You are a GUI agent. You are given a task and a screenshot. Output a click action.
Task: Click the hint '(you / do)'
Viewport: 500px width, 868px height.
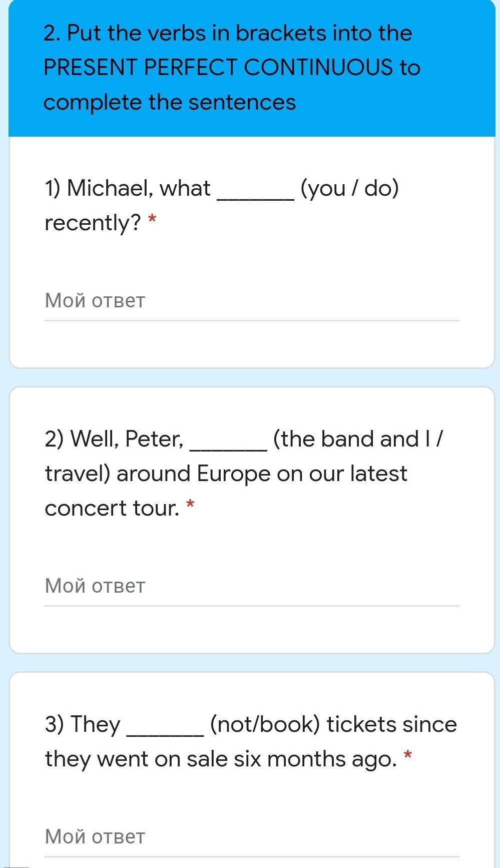349,189
